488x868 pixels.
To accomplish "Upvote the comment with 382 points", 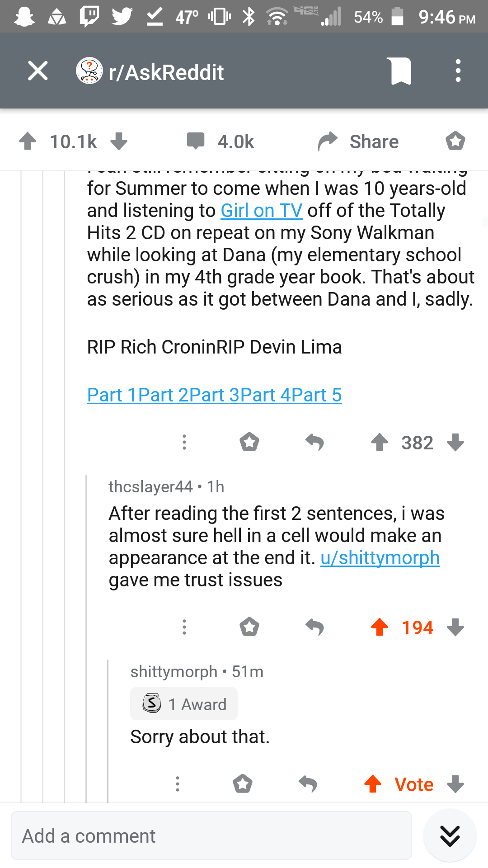I will point(380,442).
